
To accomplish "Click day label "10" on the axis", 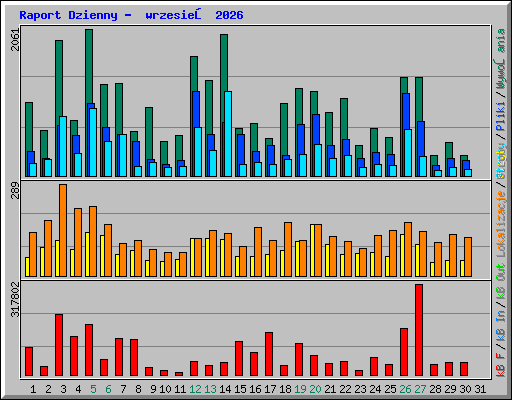I will pos(165,389).
